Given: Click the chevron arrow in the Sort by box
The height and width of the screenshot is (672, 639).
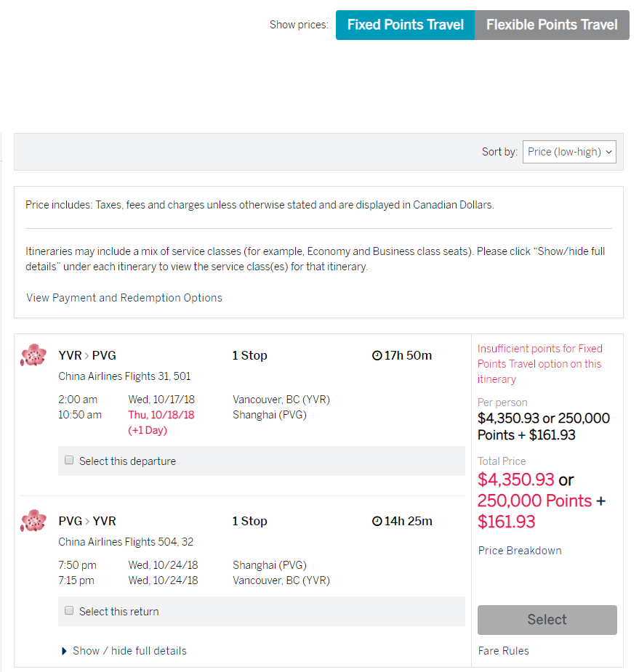Looking at the screenshot, I should (x=608, y=152).
